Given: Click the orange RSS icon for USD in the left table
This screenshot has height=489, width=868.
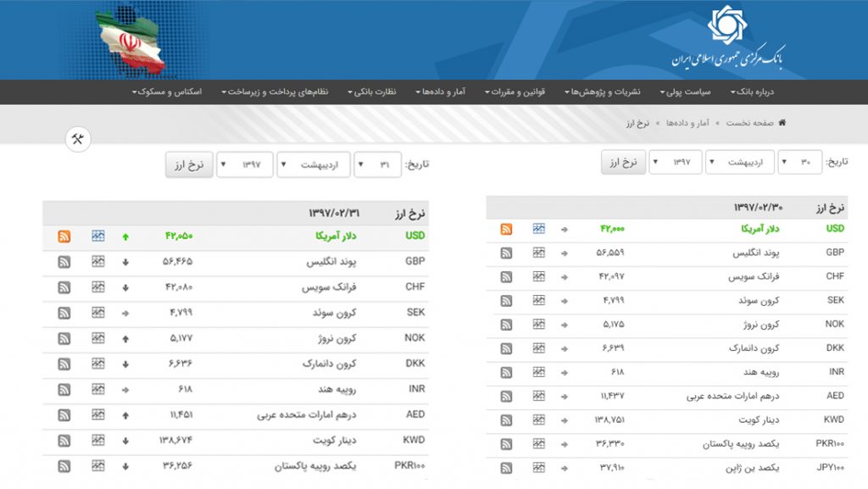Looking at the screenshot, I should pos(64,236).
